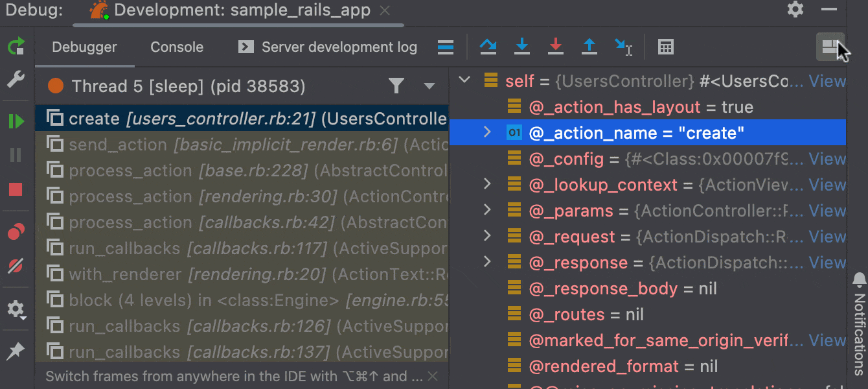Viewport: 868px width, 389px height.
Task: Click Step Over toolbar icon
Action: click(x=488, y=47)
